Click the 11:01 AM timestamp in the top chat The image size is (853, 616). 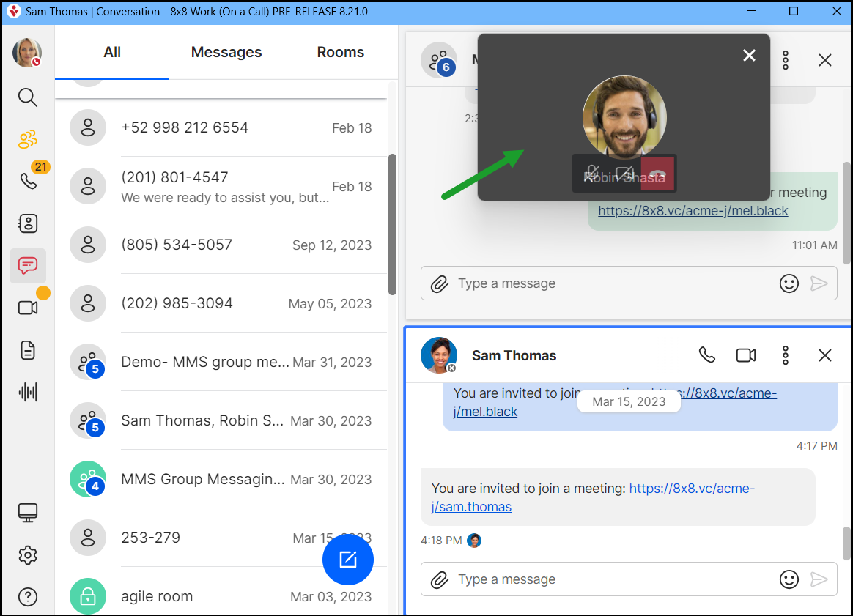pos(814,245)
